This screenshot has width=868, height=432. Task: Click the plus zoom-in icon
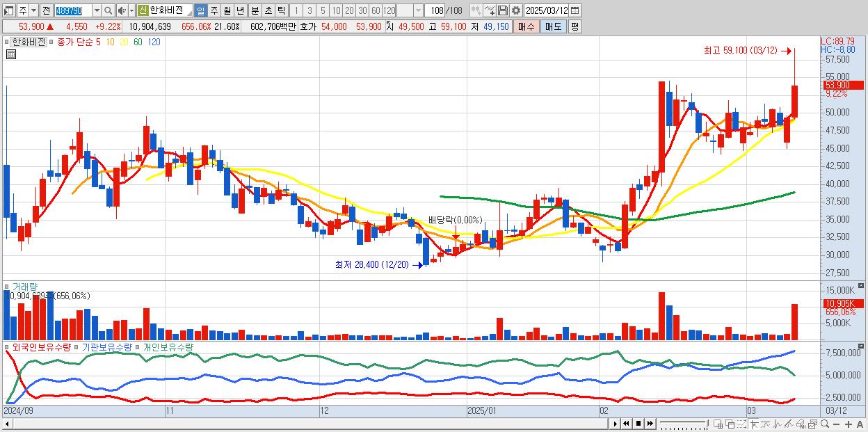coord(848,424)
